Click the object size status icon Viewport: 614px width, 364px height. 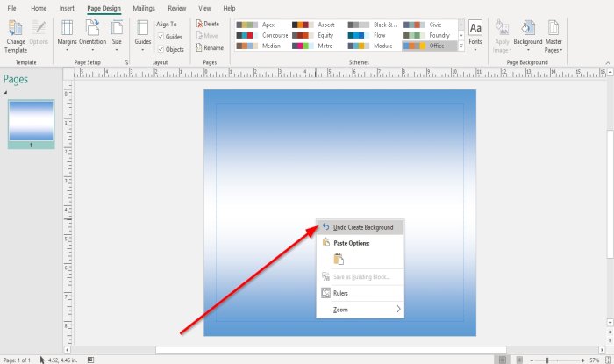tap(90, 360)
